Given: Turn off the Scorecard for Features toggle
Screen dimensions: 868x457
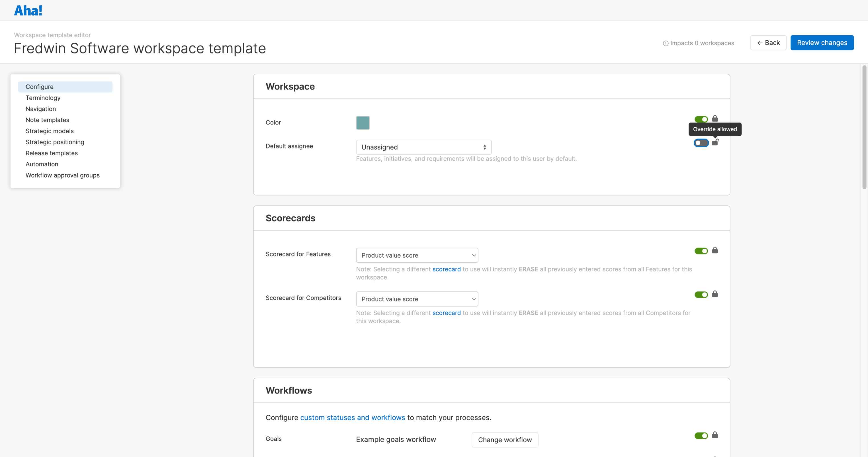Looking at the screenshot, I should pos(701,251).
